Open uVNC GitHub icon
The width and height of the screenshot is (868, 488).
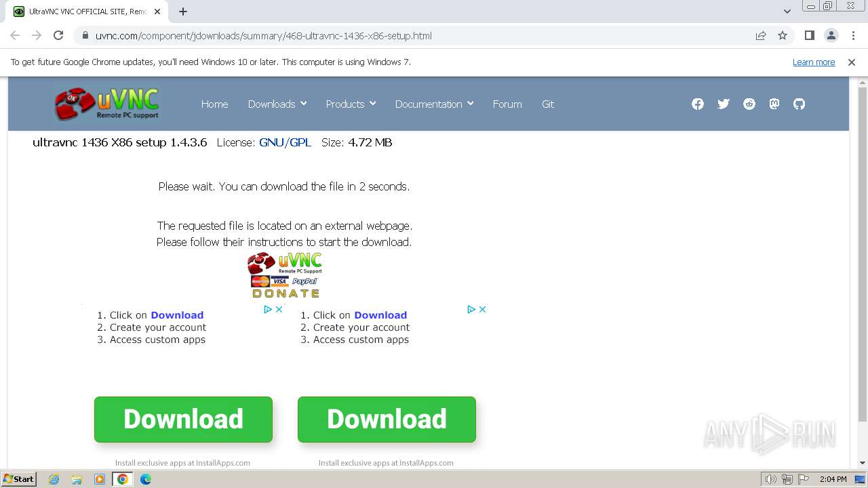(800, 104)
